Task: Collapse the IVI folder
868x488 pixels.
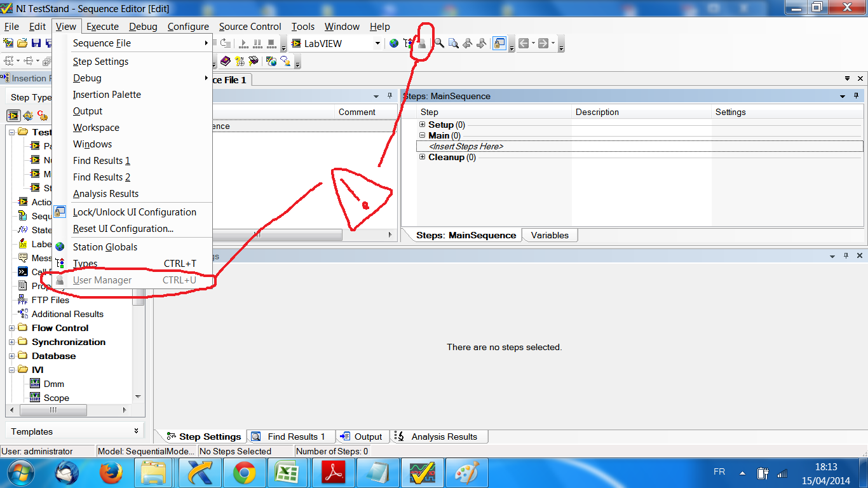Action: [11, 370]
